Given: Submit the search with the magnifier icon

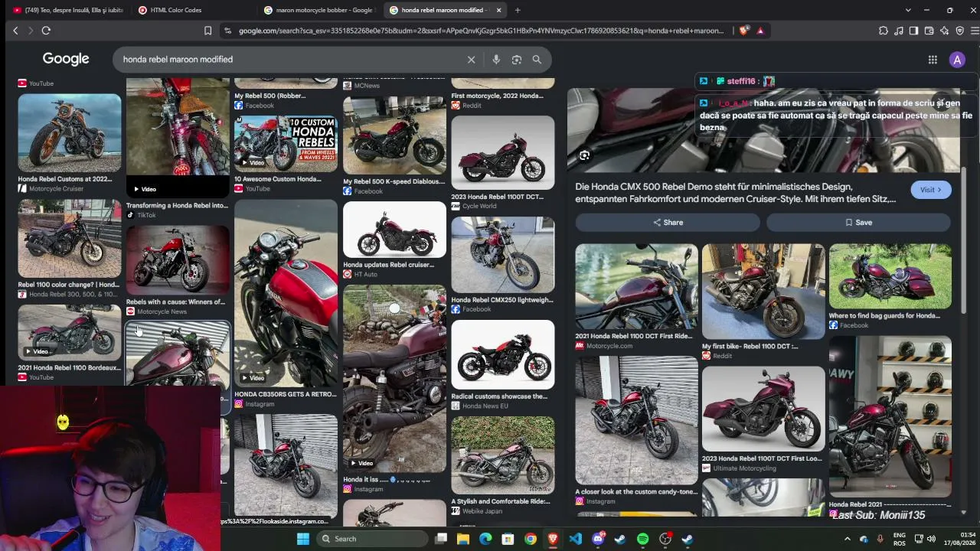Looking at the screenshot, I should (537, 60).
